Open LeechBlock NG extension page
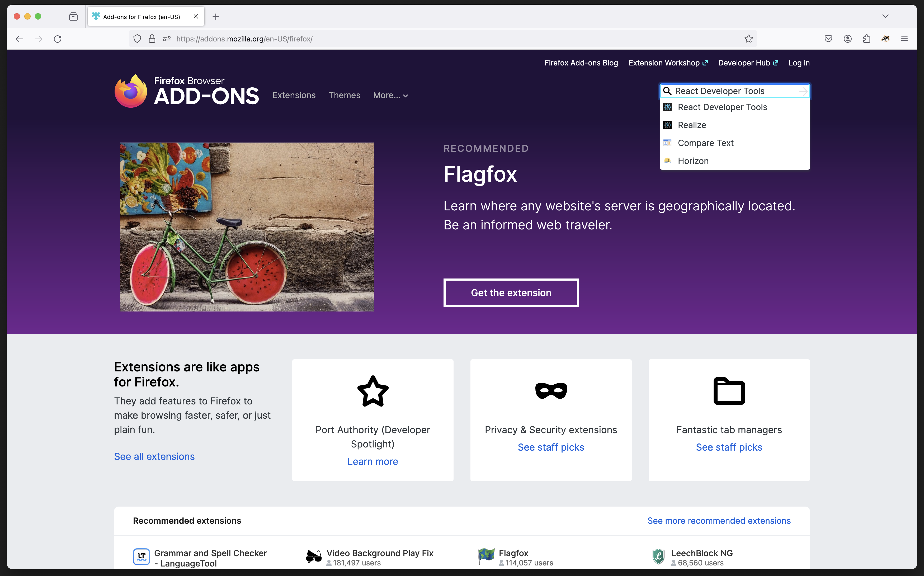924x576 pixels. click(701, 553)
